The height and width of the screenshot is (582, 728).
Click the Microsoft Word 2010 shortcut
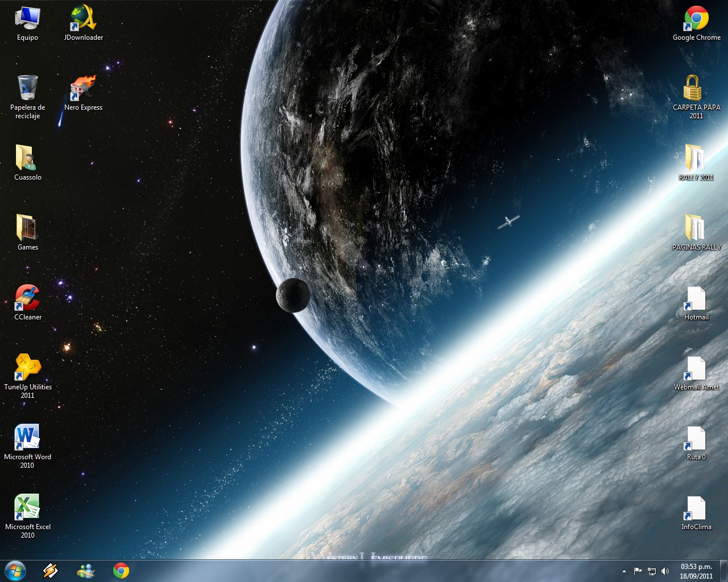(x=27, y=438)
